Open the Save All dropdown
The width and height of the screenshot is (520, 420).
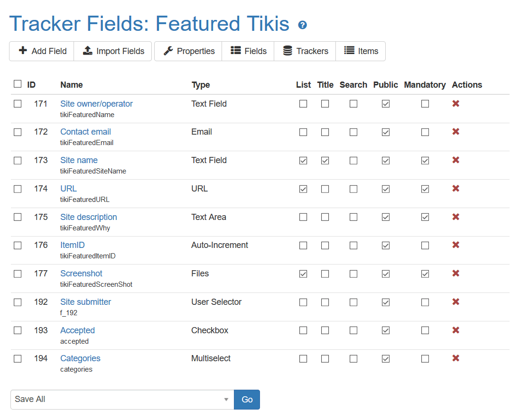[122, 400]
